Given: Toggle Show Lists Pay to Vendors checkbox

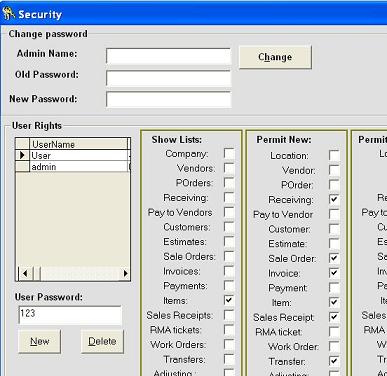Looking at the screenshot, I should pos(229,212).
